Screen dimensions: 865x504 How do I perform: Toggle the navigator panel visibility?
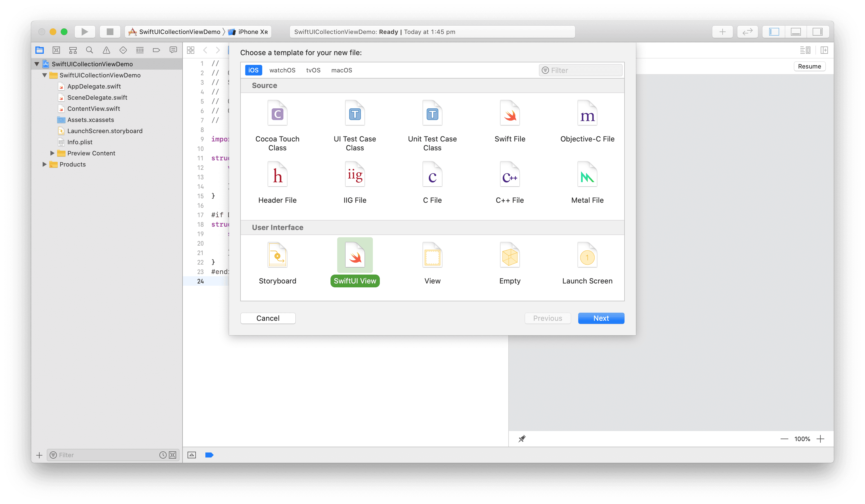[774, 31]
